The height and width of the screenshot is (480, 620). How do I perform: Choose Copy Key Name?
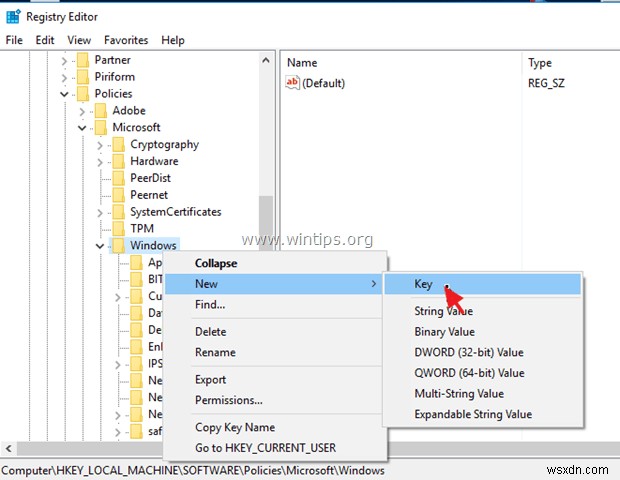click(275, 427)
